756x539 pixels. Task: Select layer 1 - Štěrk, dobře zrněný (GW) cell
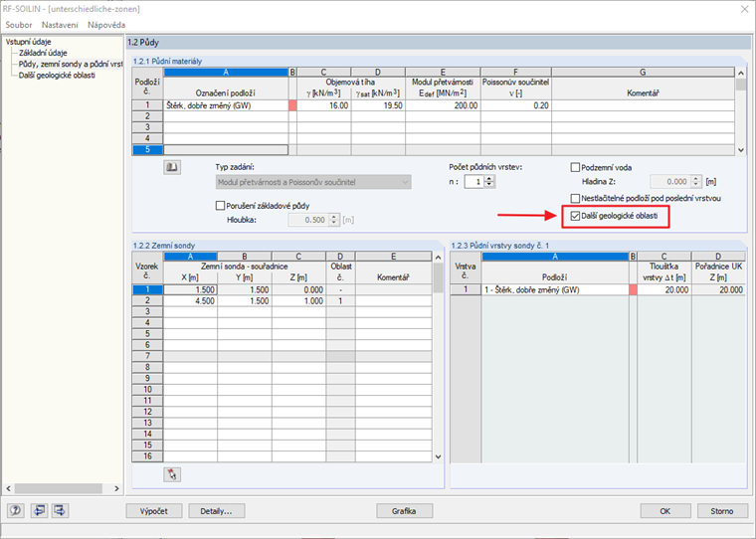pos(555,289)
